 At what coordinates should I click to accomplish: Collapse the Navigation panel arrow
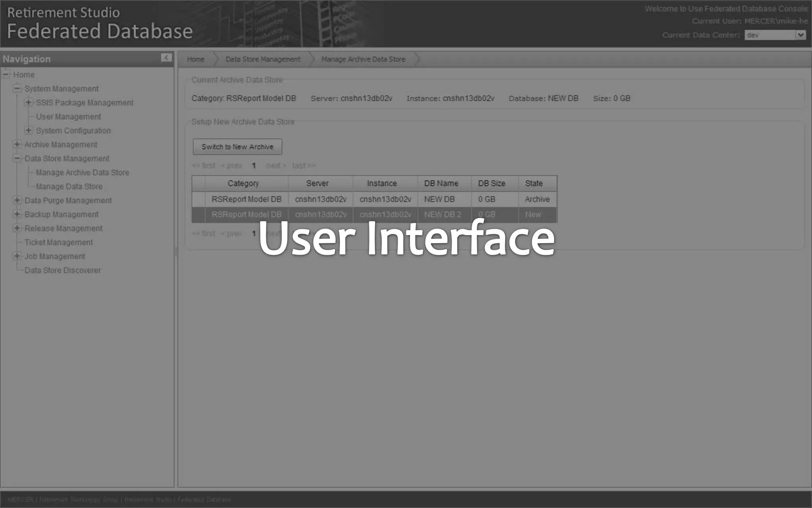click(167, 58)
